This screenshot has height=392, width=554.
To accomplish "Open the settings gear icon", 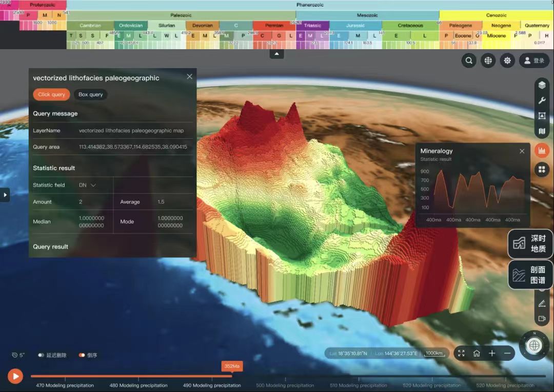I will coord(507,60).
